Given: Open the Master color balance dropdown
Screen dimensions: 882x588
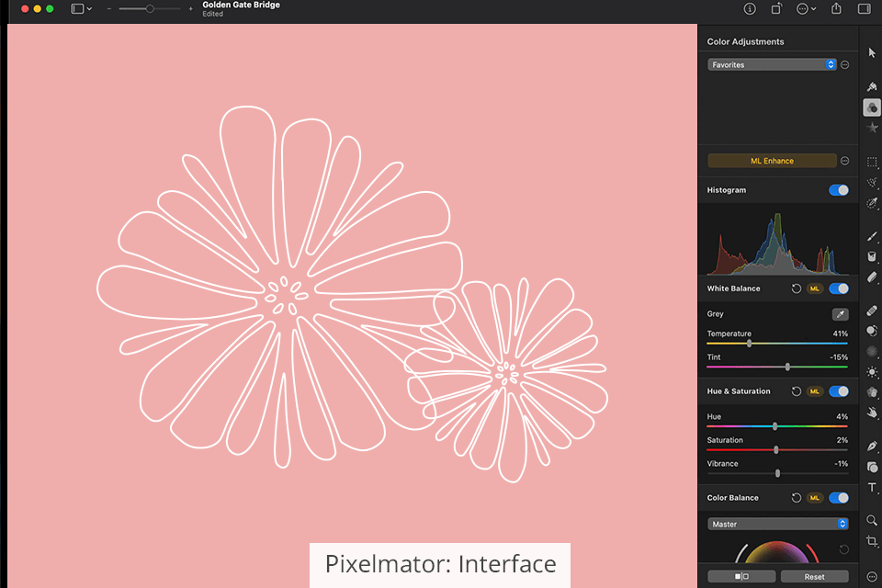Looking at the screenshot, I should point(777,524).
